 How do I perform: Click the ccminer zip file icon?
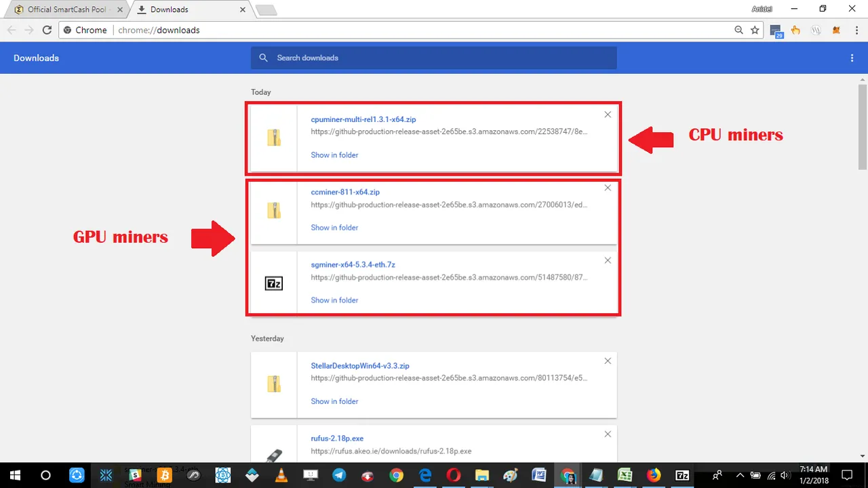[274, 211]
